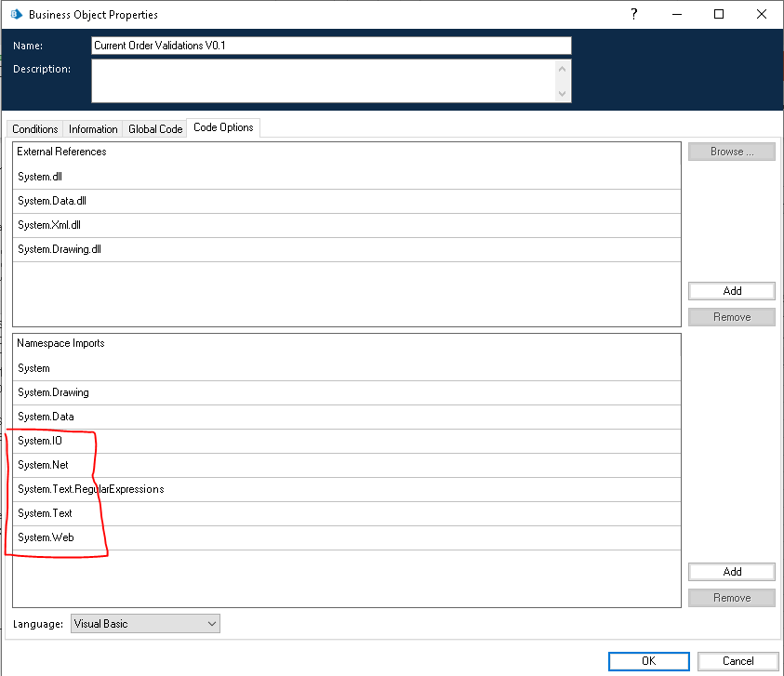Click Description scrollbar down arrow
The image size is (784, 676).
[x=562, y=94]
